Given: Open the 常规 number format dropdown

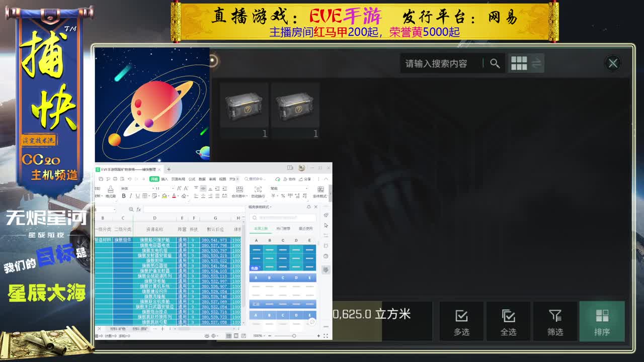Looking at the screenshot, I should click(x=289, y=188).
